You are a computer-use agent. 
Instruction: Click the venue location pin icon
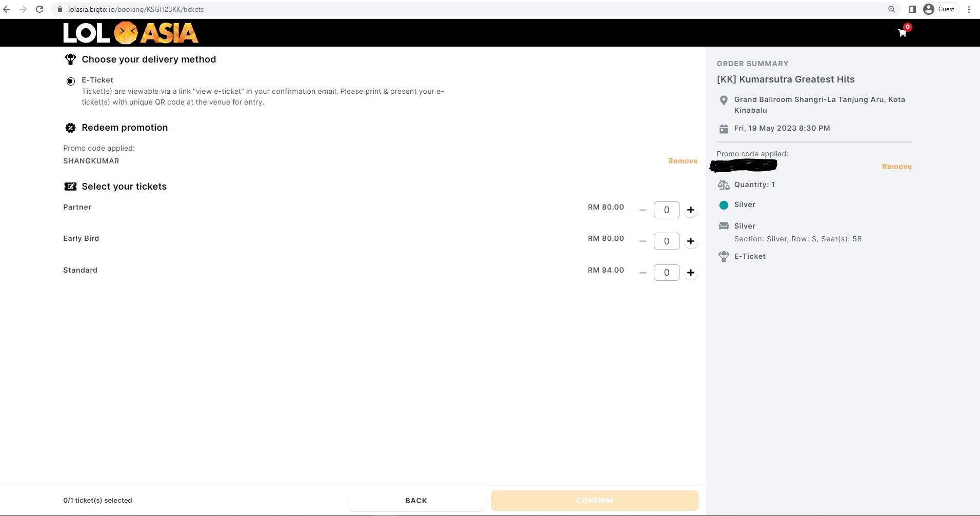coord(724,100)
